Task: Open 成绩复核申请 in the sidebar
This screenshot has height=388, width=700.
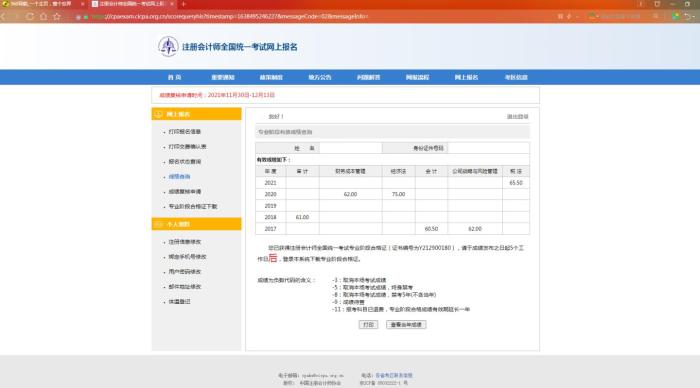Action: click(185, 192)
